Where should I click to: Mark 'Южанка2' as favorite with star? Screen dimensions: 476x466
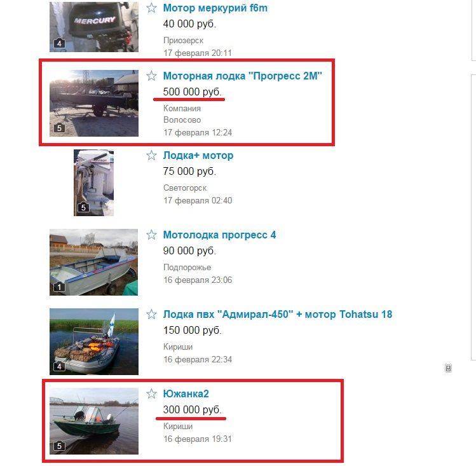tap(151, 394)
